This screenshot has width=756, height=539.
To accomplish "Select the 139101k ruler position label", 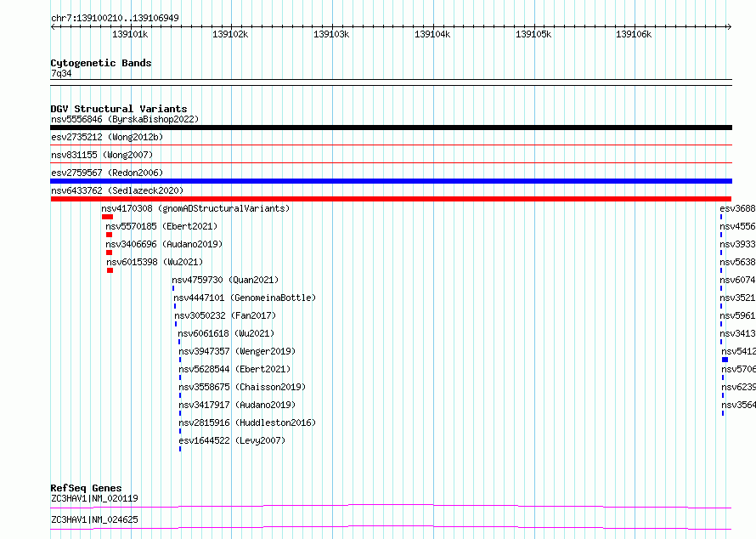I will [x=130, y=34].
